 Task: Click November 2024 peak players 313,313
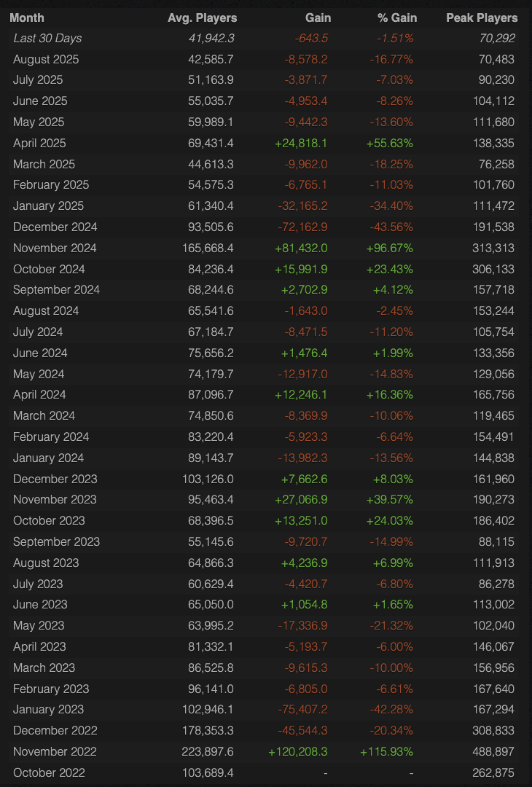point(493,248)
